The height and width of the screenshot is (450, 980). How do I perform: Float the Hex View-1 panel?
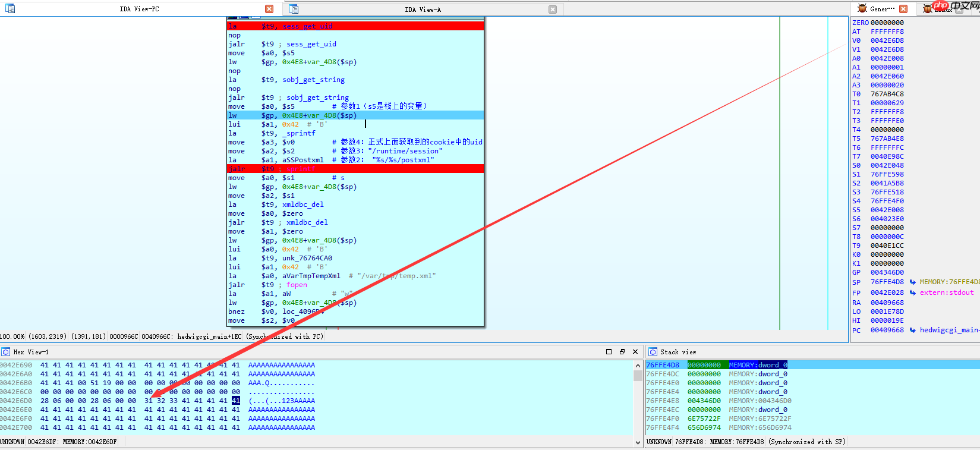[622, 352]
